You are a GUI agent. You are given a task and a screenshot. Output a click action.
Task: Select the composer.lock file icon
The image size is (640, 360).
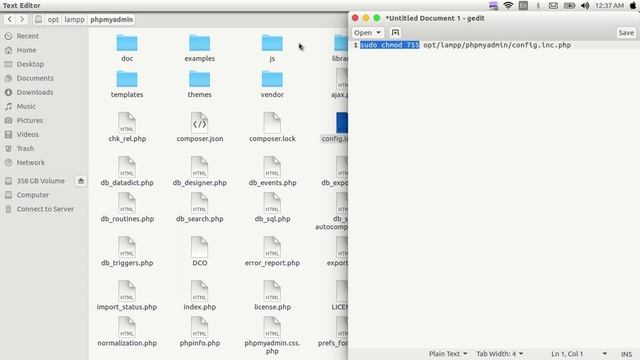[x=272, y=123]
